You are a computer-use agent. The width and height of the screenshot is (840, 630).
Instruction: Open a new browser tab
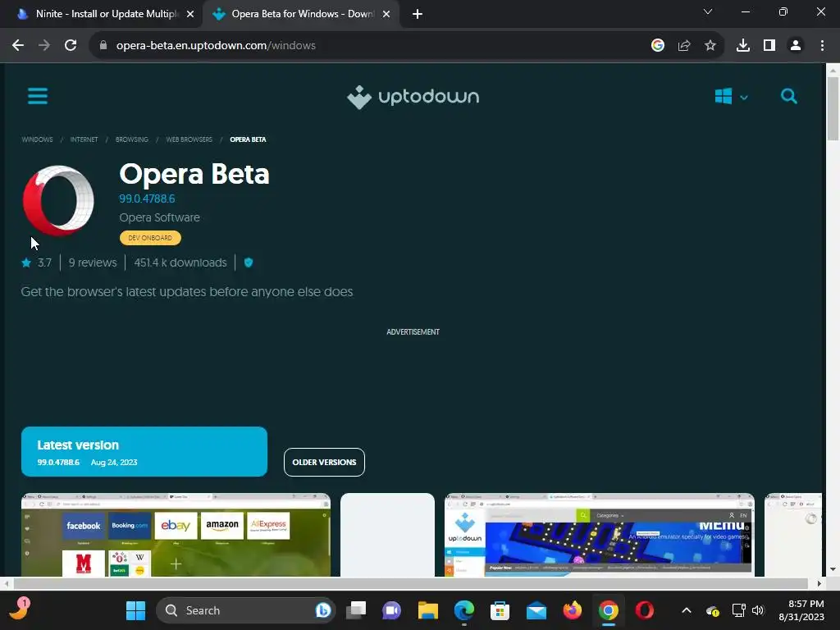click(x=418, y=14)
